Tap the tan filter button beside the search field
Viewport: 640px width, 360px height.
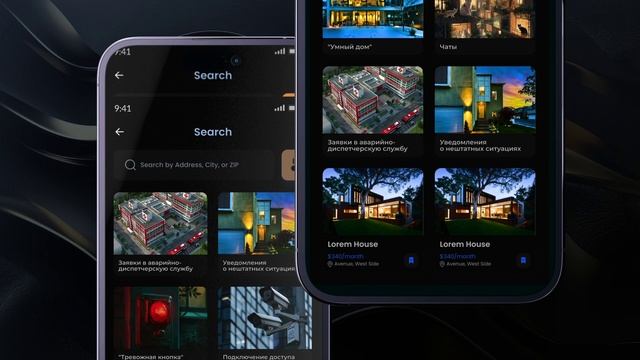pyautogui.click(x=289, y=165)
